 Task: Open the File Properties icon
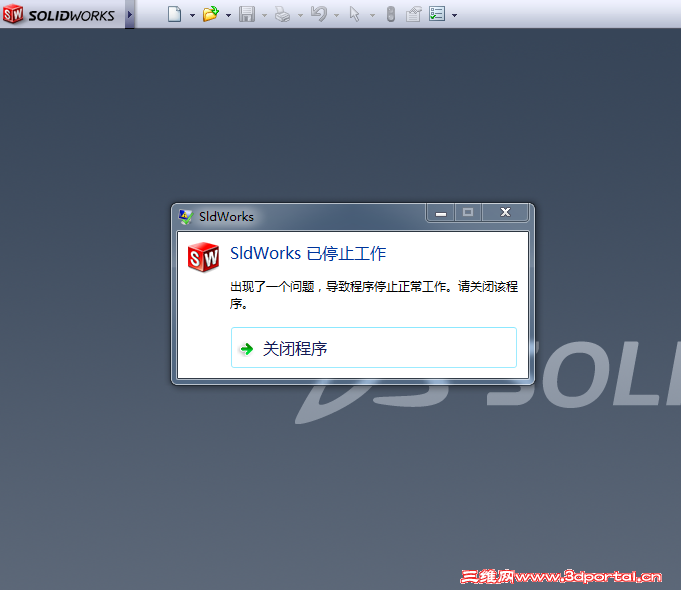tap(413, 14)
